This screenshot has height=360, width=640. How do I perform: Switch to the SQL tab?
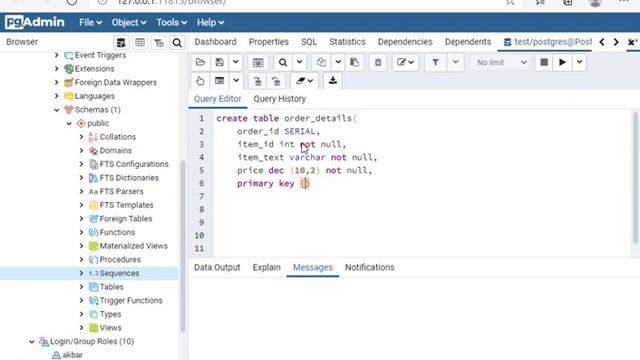pyautogui.click(x=309, y=42)
